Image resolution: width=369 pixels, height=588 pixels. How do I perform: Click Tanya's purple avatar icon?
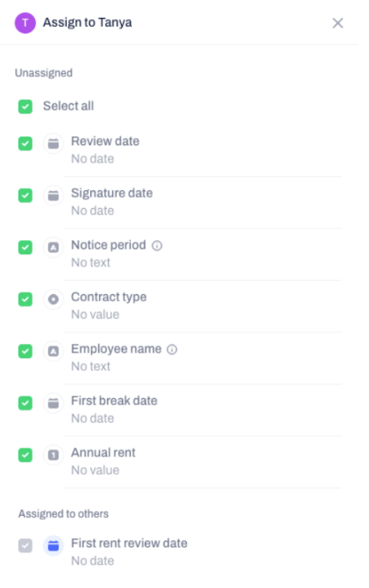point(25,23)
